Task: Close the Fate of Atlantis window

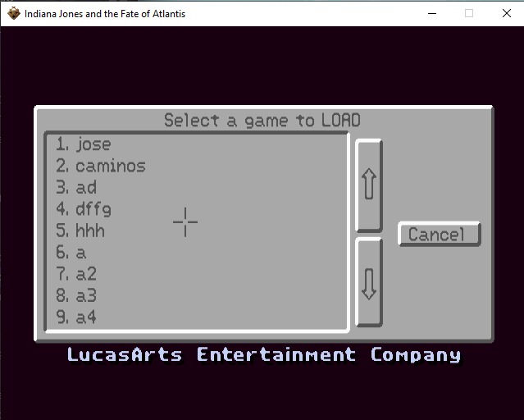Action: (x=507, y=13)
